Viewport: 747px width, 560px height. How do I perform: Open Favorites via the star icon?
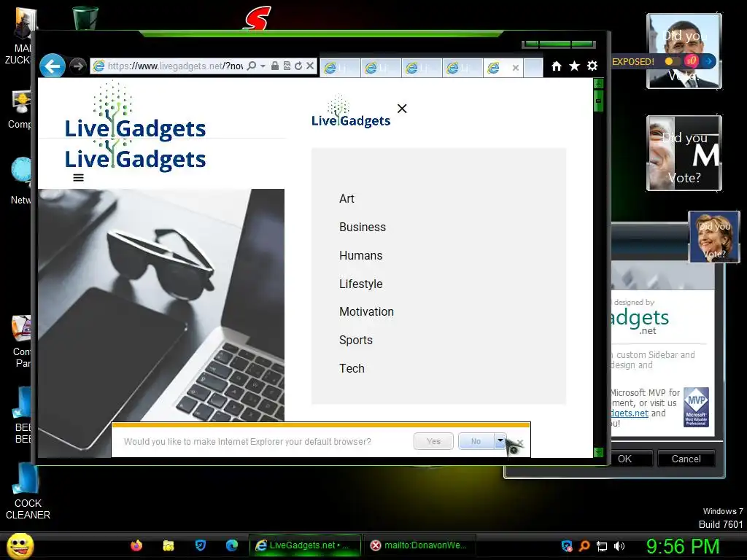pyautogui.click(x=575, y=66)
